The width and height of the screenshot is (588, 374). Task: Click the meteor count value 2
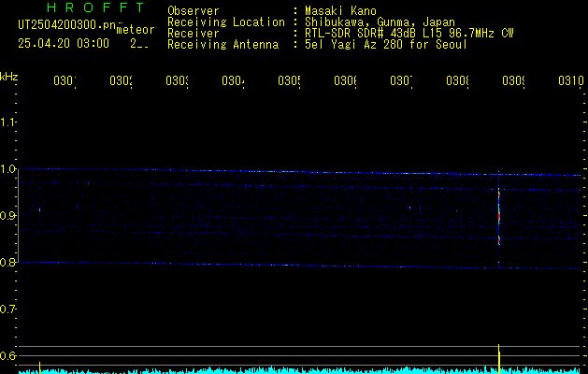(139, 44)
